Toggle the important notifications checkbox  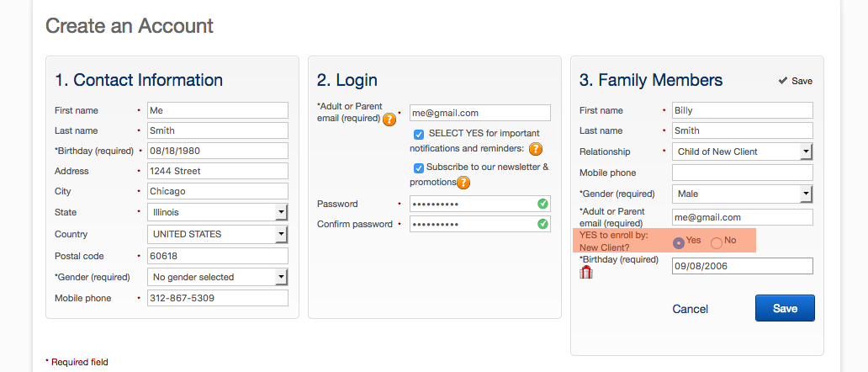[x=419, y=135]
